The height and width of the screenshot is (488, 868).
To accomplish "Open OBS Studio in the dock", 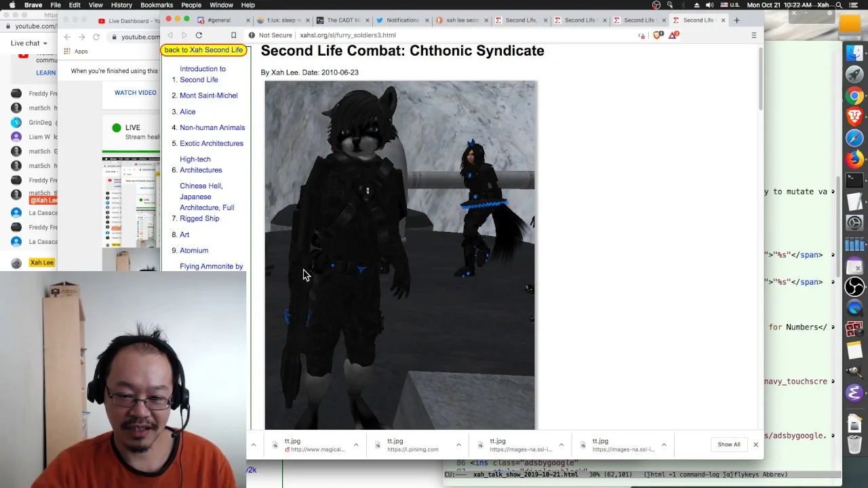I will (854, 287).
